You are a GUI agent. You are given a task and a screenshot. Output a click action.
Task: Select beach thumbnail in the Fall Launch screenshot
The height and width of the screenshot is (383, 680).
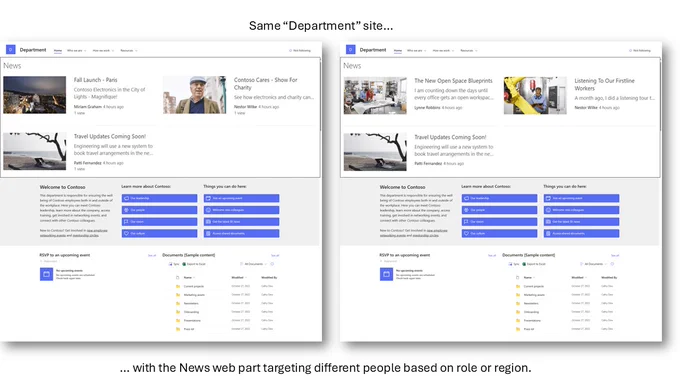[35, 151]
